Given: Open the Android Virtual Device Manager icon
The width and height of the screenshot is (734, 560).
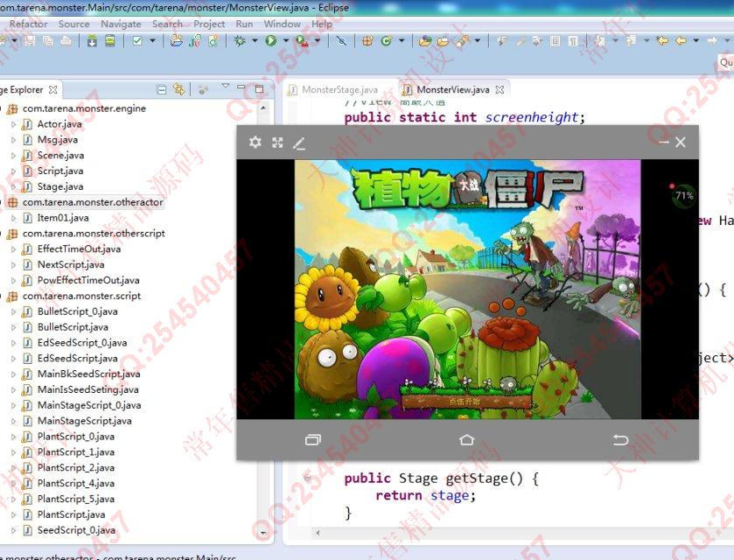Looking at the screenshot, I should 109,41.
